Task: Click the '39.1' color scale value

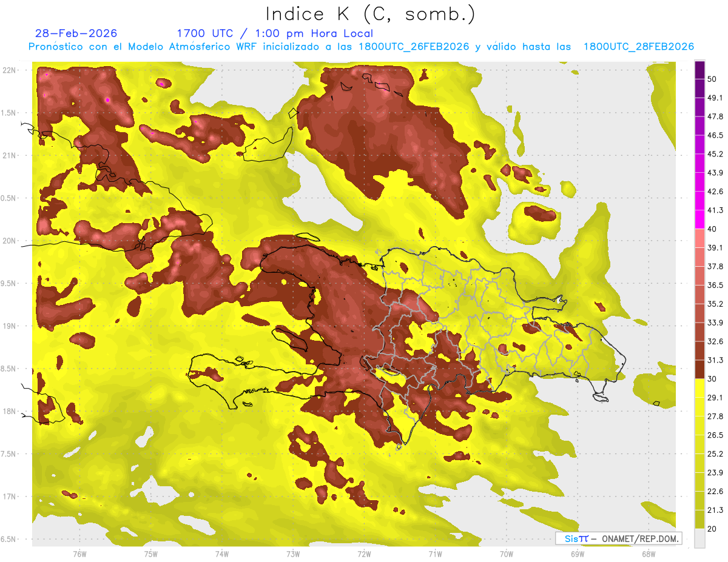Action: point(716,247)
